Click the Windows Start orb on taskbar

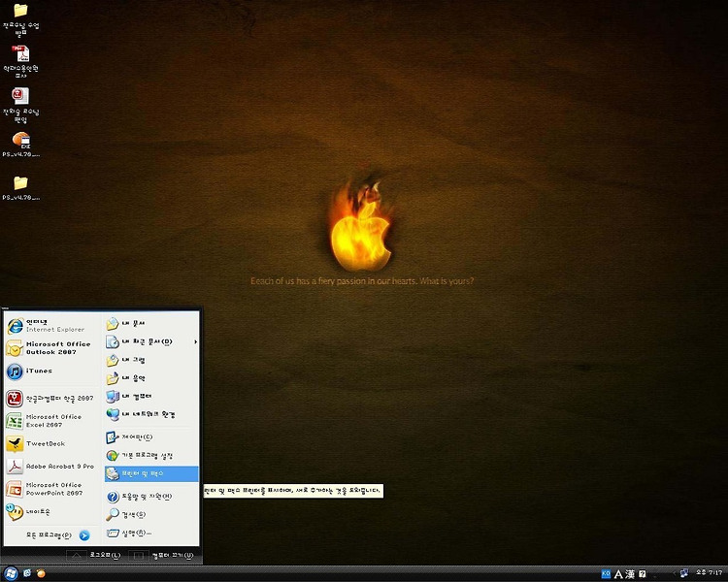[x=11, y=573]
